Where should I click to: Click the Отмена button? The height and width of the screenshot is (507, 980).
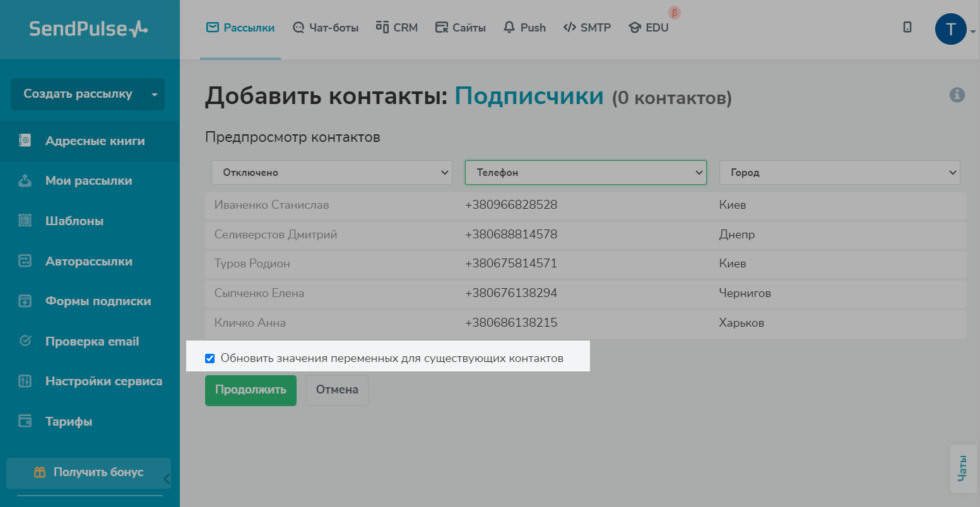click(x=337, y=390)
